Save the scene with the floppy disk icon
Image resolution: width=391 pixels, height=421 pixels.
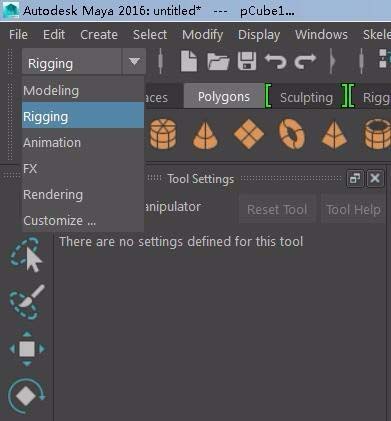pos(247,61)
